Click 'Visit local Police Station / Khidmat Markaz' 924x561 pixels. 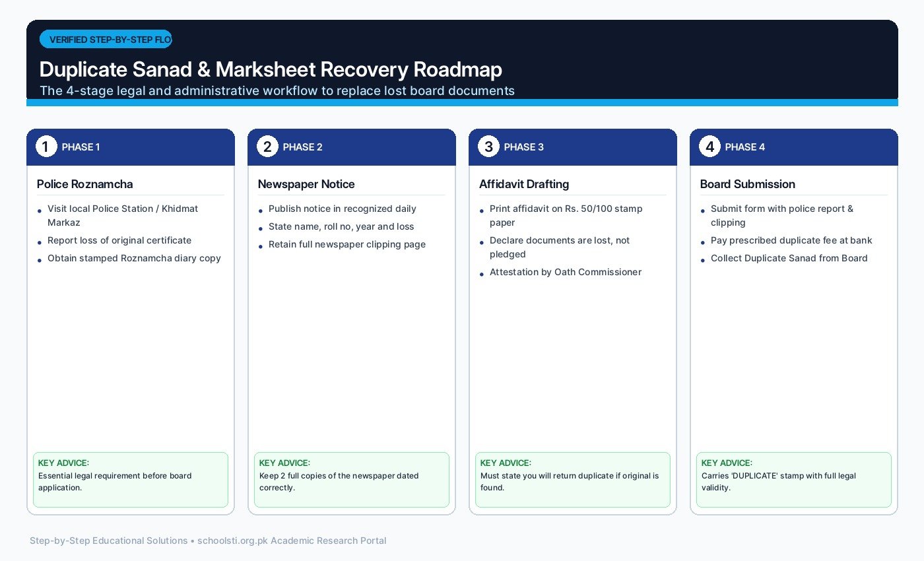tap(123, 215)
